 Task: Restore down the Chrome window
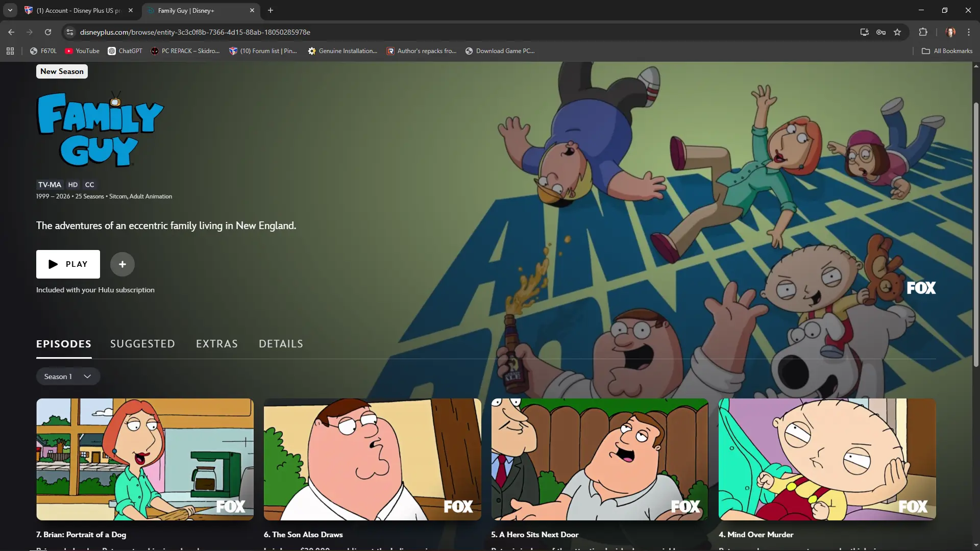[x=945, y=10]
